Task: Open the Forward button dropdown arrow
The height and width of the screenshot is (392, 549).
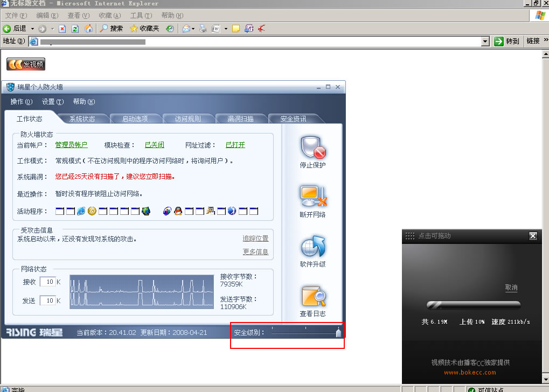Action: click(52, 29)
